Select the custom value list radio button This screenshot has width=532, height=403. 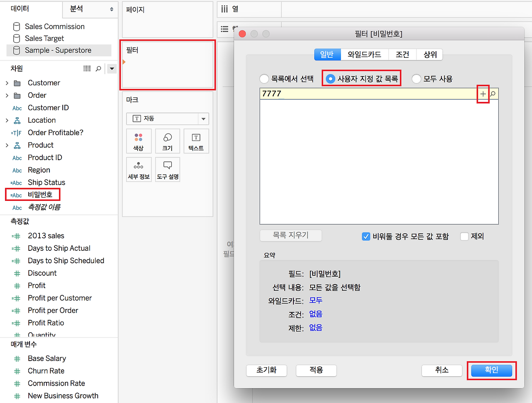[330, 79]
